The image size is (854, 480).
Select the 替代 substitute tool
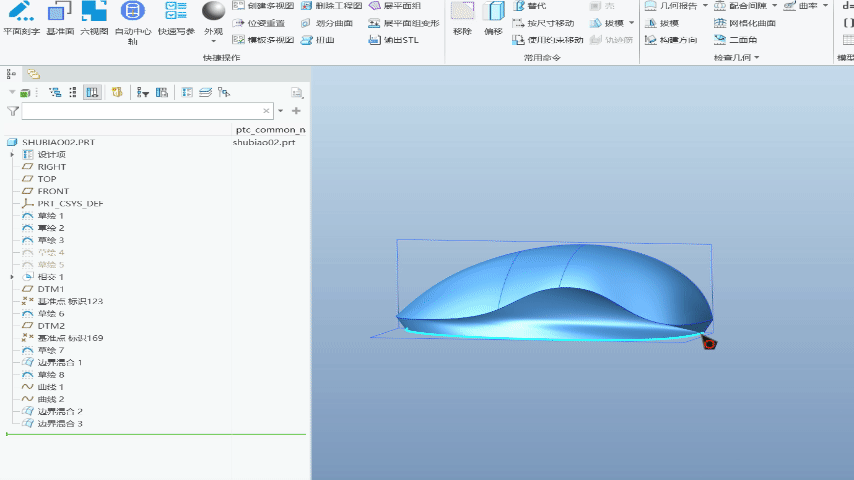[x=529, y=6]
